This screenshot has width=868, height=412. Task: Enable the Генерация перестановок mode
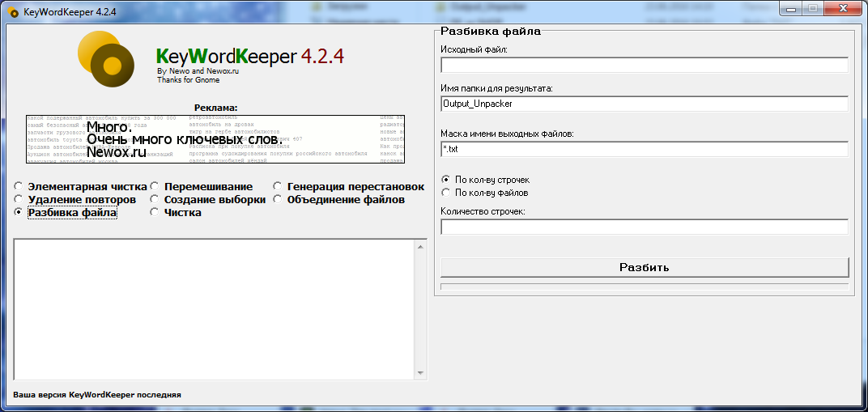click(x=278, y=187)
